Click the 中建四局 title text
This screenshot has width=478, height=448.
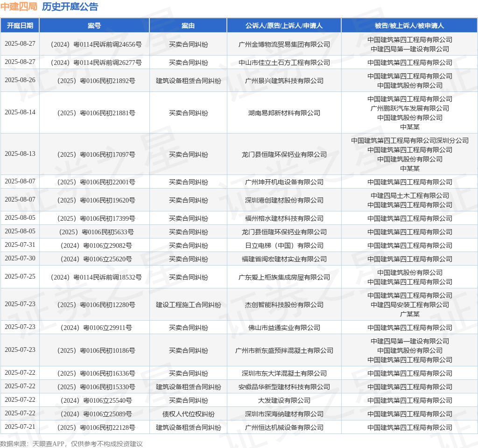point(19,7)
